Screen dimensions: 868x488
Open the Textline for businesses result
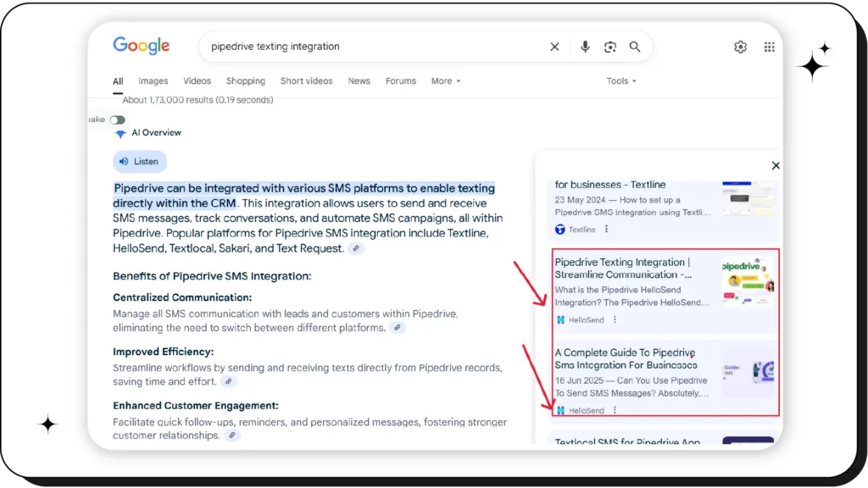click(x=610, y=185)
